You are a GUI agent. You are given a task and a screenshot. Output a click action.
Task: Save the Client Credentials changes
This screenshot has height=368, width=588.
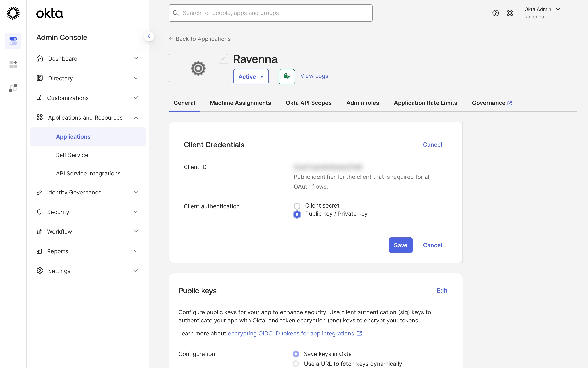coord(400,245)
